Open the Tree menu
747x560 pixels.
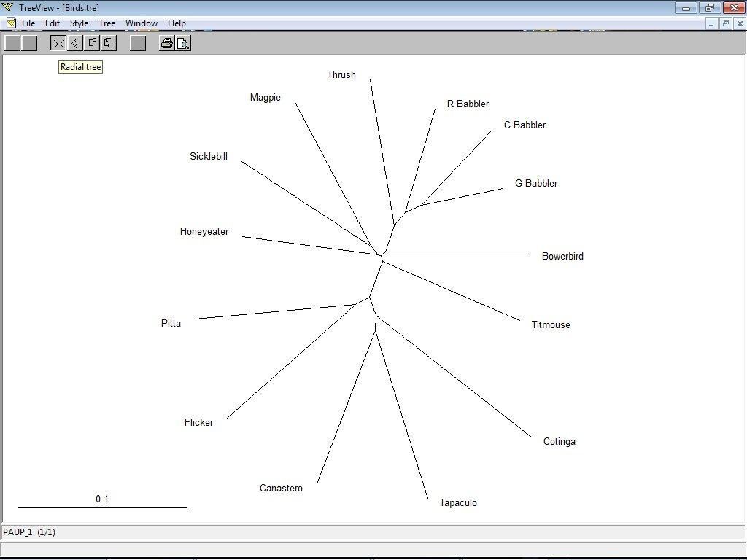(107, 23)
